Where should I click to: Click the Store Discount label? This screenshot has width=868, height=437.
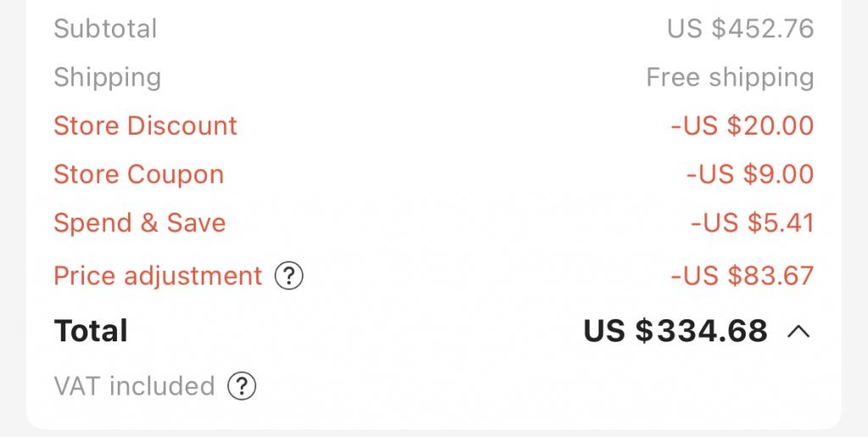pos(145,125)
